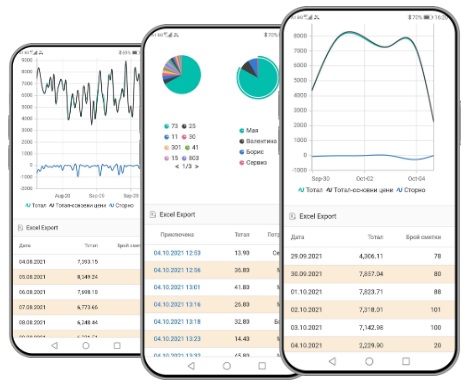Sort by the Дата column header on the left phone
This screenshot has width=471, height=387.
[x=25, y=246]
